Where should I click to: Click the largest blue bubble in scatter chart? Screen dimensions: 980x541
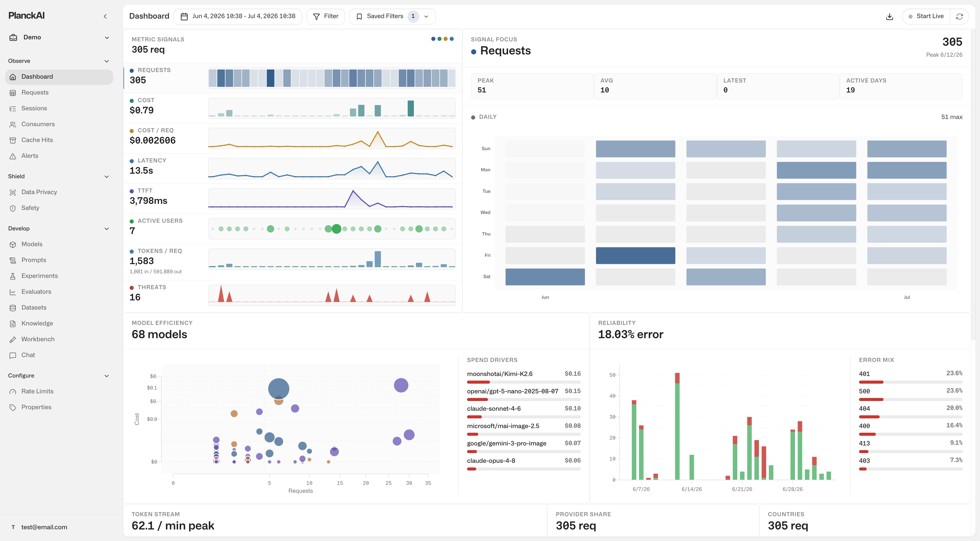tap(278, 389)
